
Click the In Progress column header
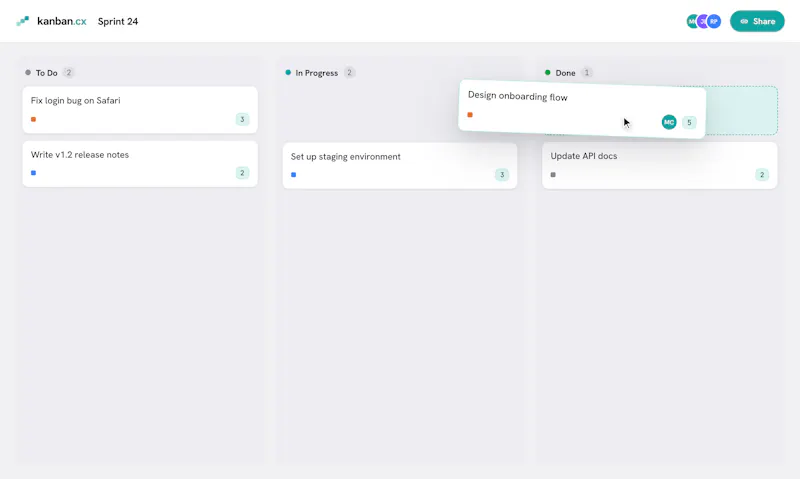[x=317, y=73]
